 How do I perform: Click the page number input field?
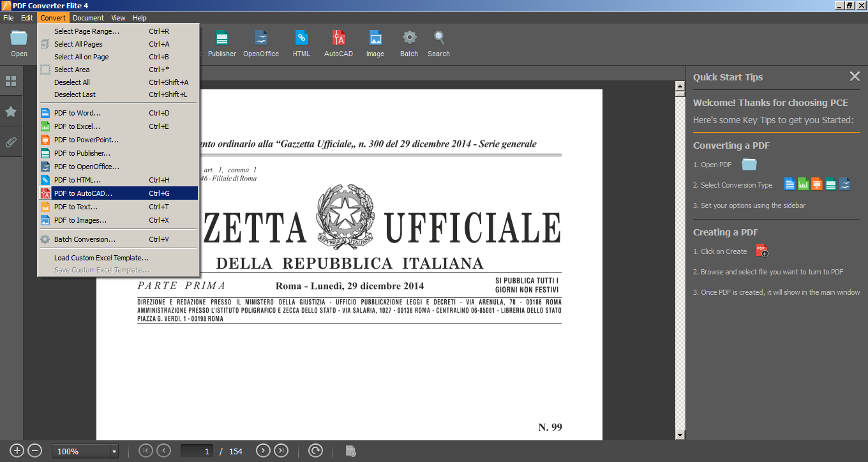pos(197,451)
